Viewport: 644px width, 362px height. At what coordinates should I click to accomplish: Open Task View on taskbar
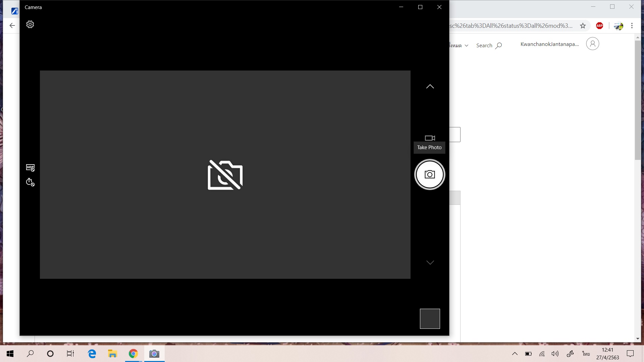click(x=70, y=354)
